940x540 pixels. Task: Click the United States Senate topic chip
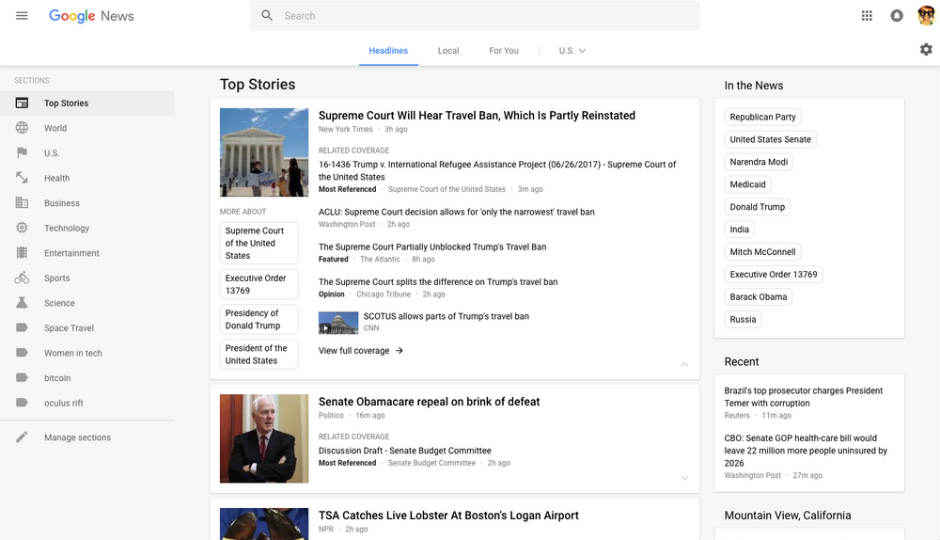tap(770, 140)
